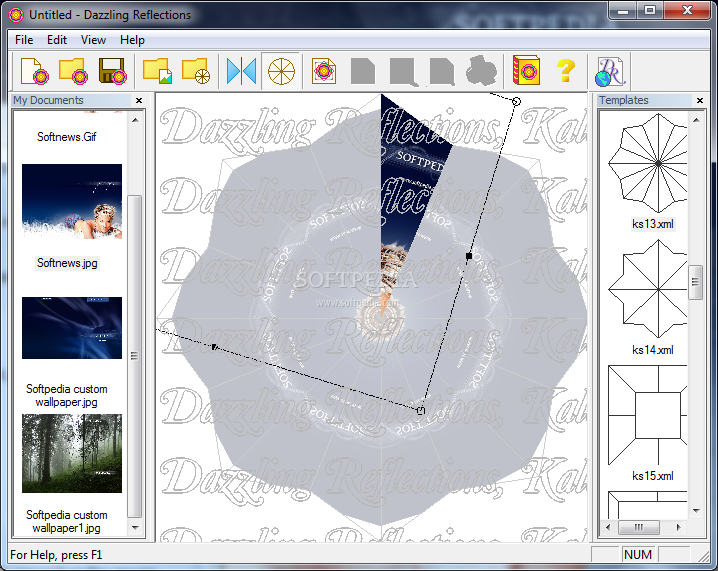Open the image folder icon
The height and width of the screenshot is (571, 718).
(x=158, y=71)
